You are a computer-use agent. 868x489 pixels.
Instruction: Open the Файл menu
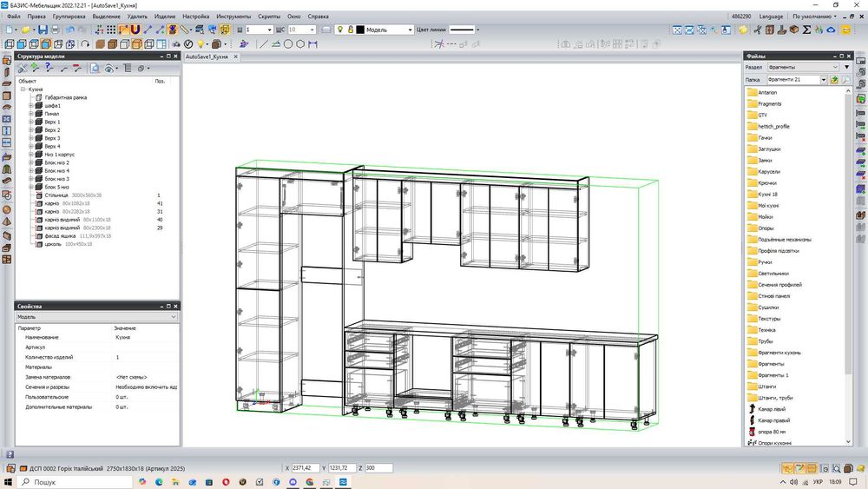(13, 16)
